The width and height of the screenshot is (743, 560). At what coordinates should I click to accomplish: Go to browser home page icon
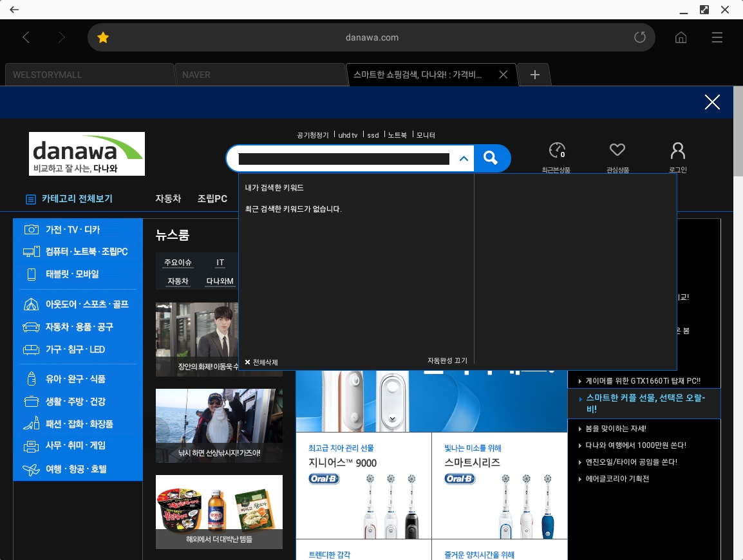coord(681,37)
